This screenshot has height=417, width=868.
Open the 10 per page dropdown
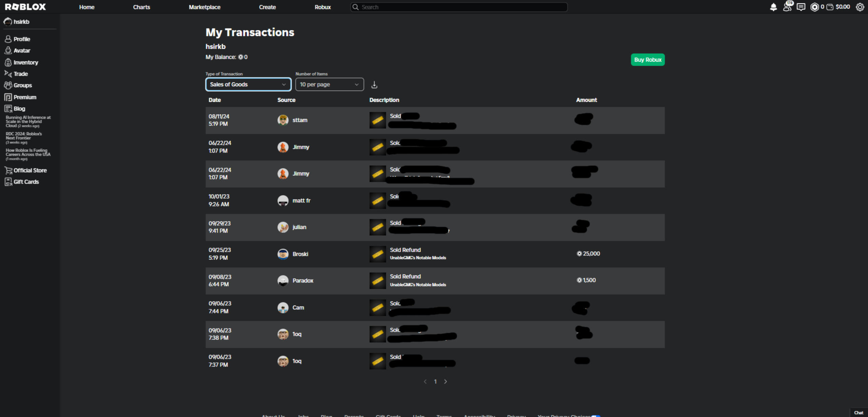(x=330, y=84)
